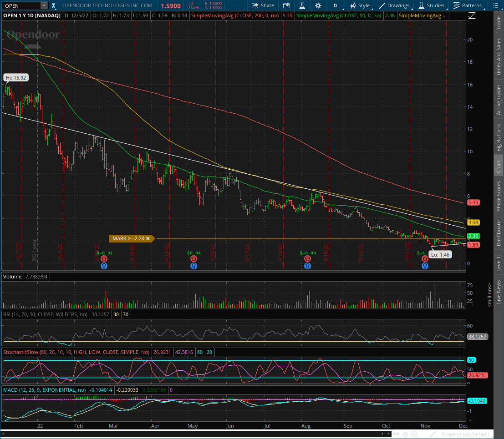Click the Hi: 15.92 price bubble
Screen dimensions: 504x439
point(16,78)
